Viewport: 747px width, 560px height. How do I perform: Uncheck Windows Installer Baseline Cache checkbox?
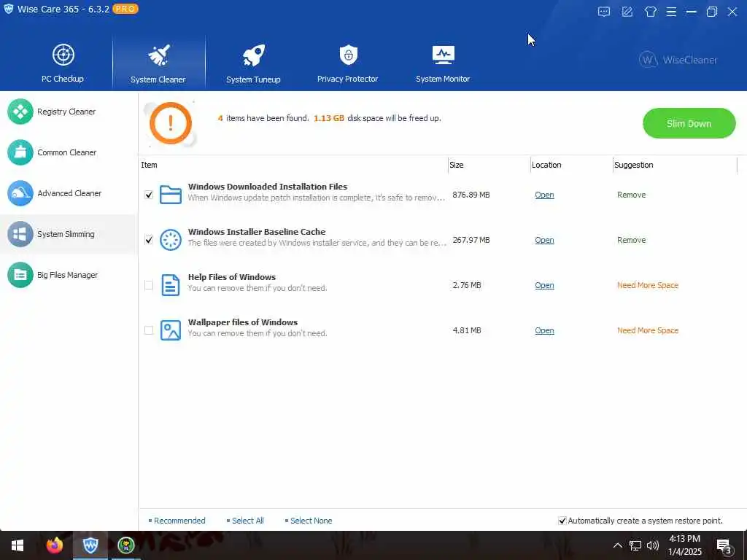[149, 240]
